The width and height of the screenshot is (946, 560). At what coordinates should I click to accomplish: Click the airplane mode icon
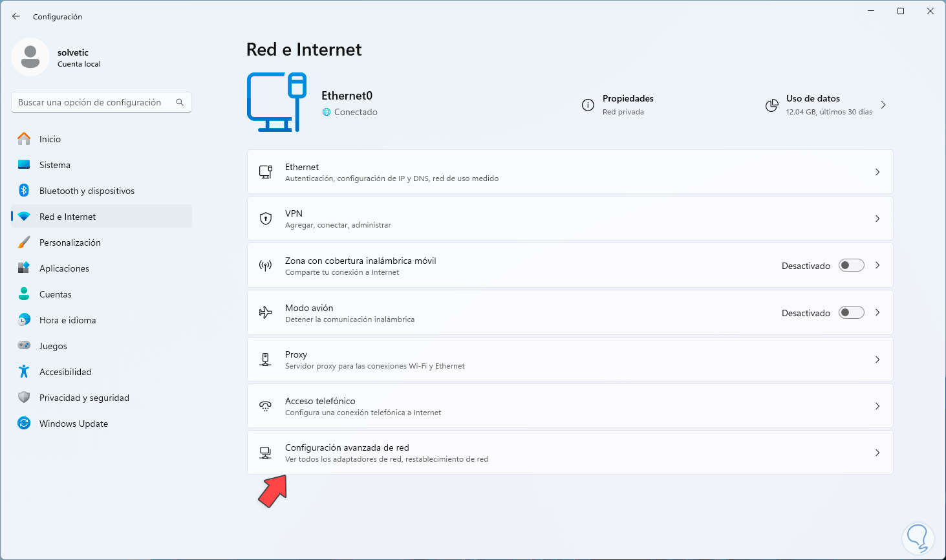click(265, 312)
